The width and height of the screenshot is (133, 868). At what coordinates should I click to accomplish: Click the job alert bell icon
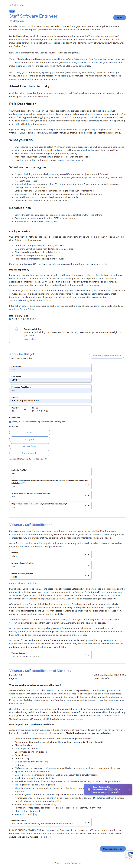pos(17,329)
